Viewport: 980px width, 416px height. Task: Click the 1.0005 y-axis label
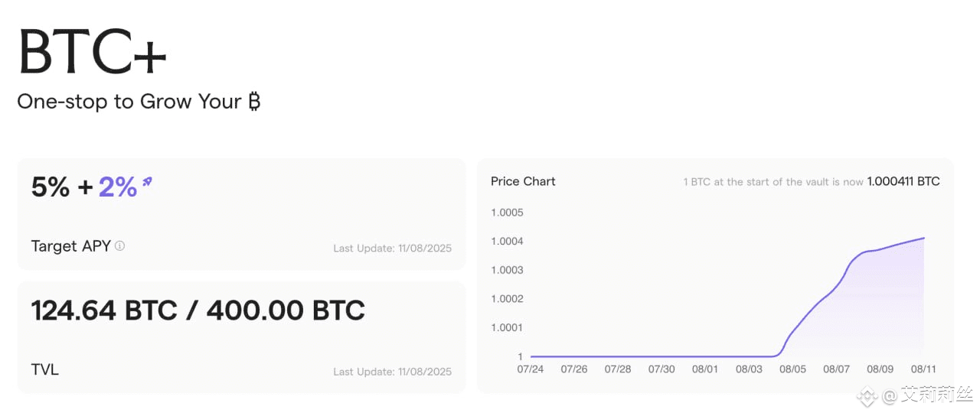(x=507, y=213)
